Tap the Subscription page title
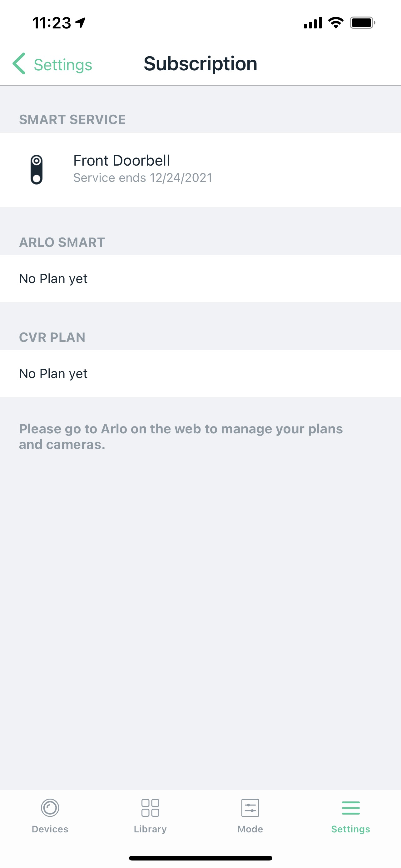 [x=200, y=63]
